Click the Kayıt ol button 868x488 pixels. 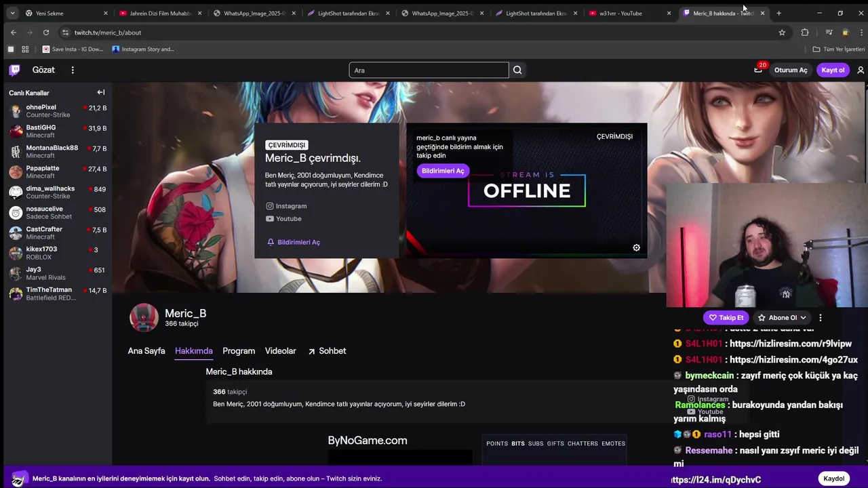tap(833, 70)
